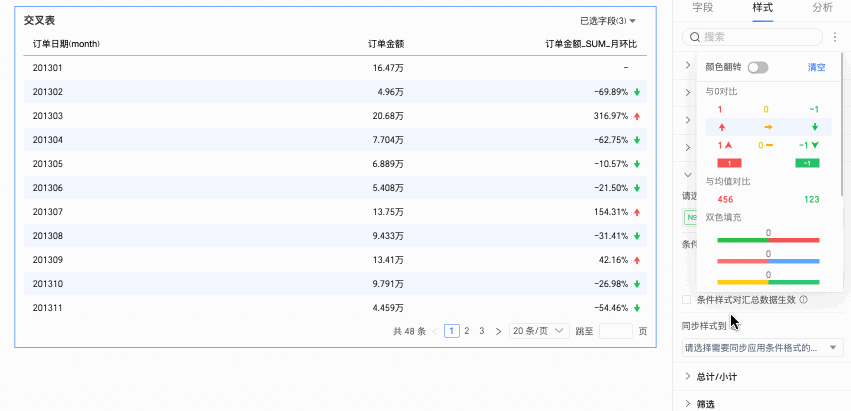Click the style popup vertical scrollbar
851x411 pixels.
pos(842,124)
